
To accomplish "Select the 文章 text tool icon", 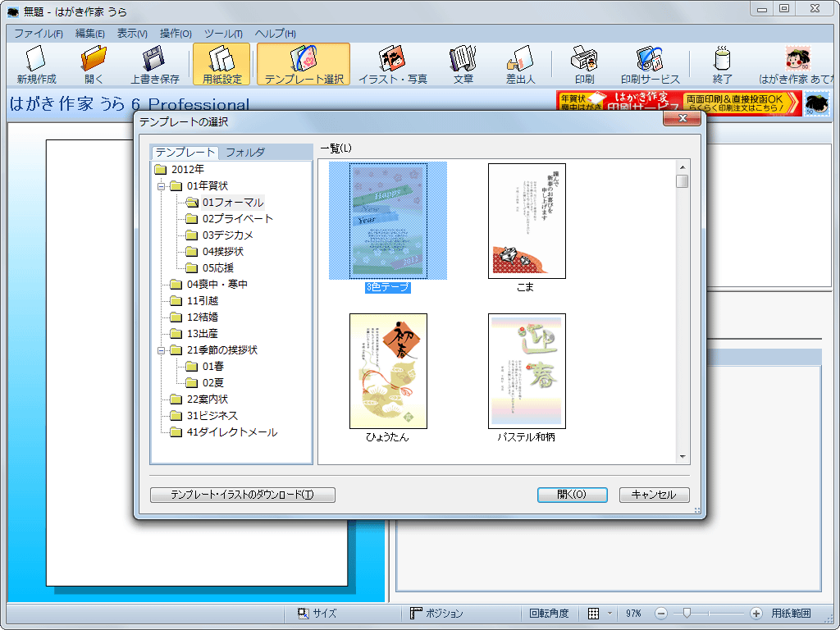I will 463,65.
